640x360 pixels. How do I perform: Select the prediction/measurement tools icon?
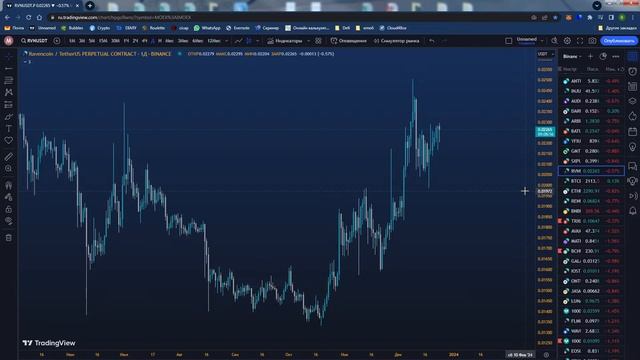tap(9, 105)
